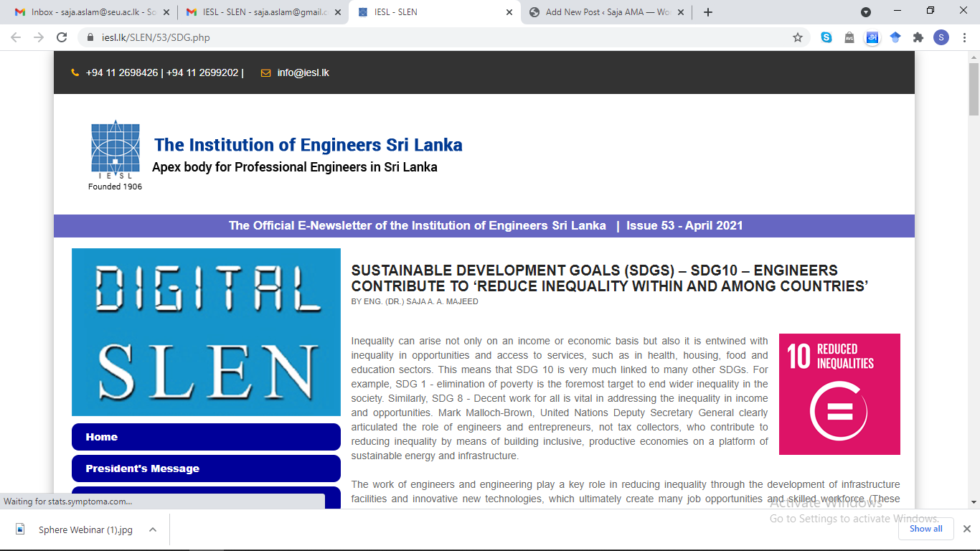
Task: Bookmark this page with the star icon
Action: point(798,37)
